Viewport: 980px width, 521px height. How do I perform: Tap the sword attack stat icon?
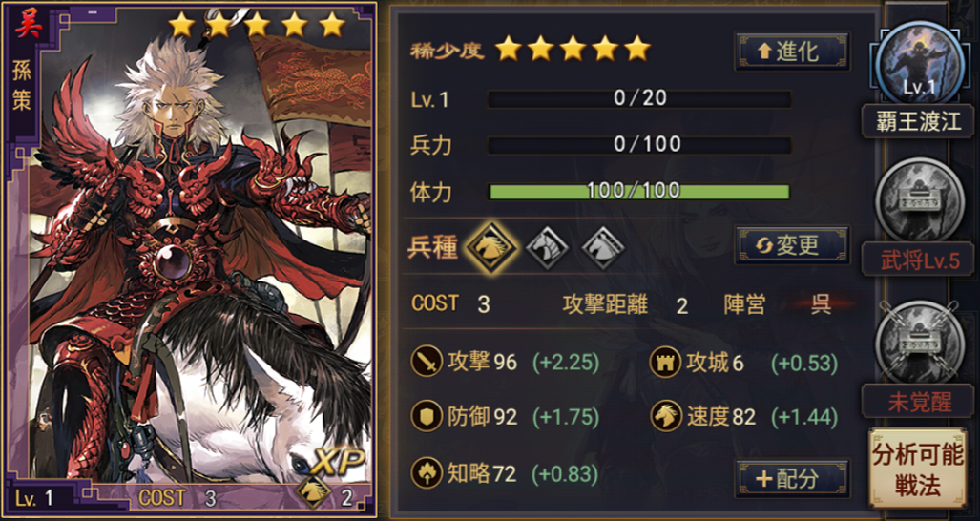427,363
